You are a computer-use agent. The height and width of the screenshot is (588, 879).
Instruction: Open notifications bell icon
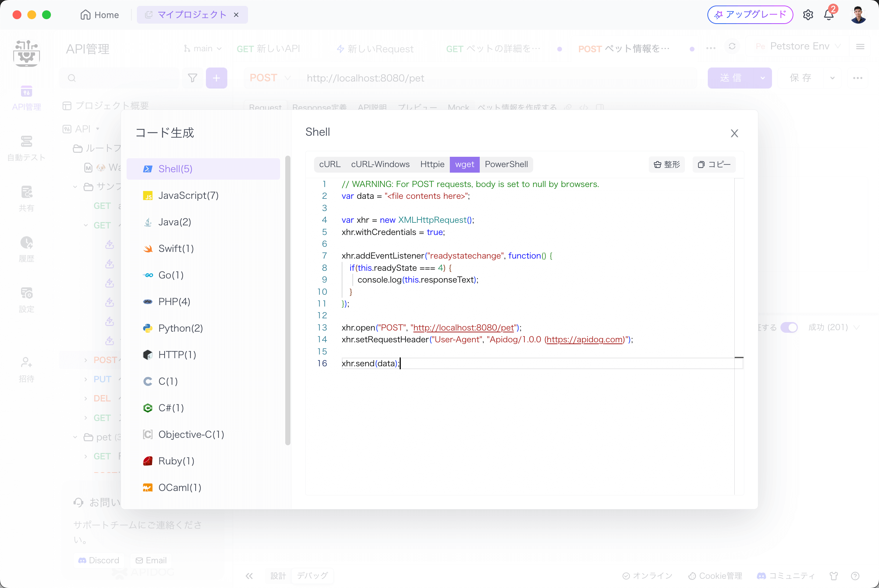click(829, 15)
